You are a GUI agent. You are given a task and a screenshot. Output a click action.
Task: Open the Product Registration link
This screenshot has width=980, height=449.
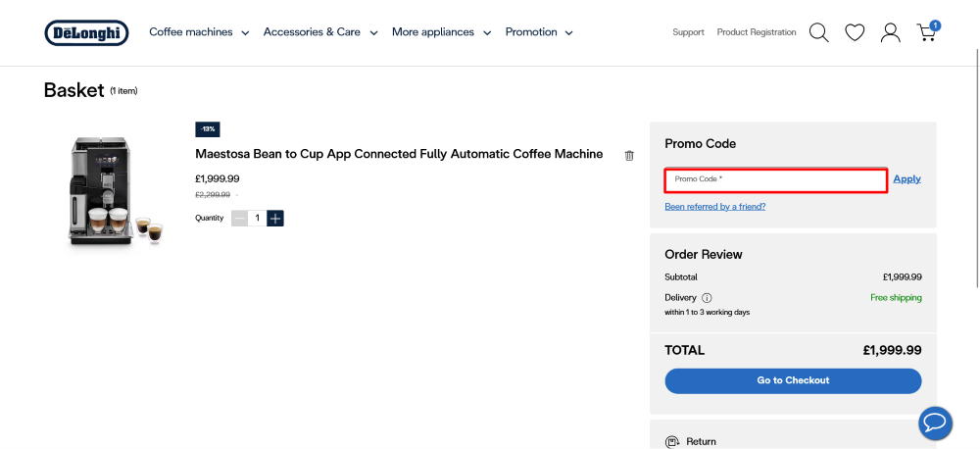[x=757, y=32]
